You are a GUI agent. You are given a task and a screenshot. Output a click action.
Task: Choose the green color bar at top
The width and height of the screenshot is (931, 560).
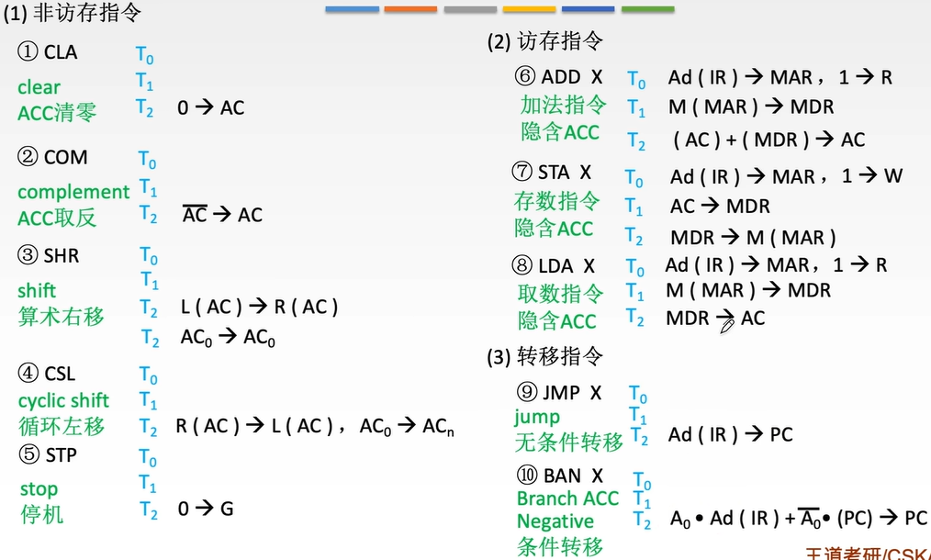tap(647, 9)
